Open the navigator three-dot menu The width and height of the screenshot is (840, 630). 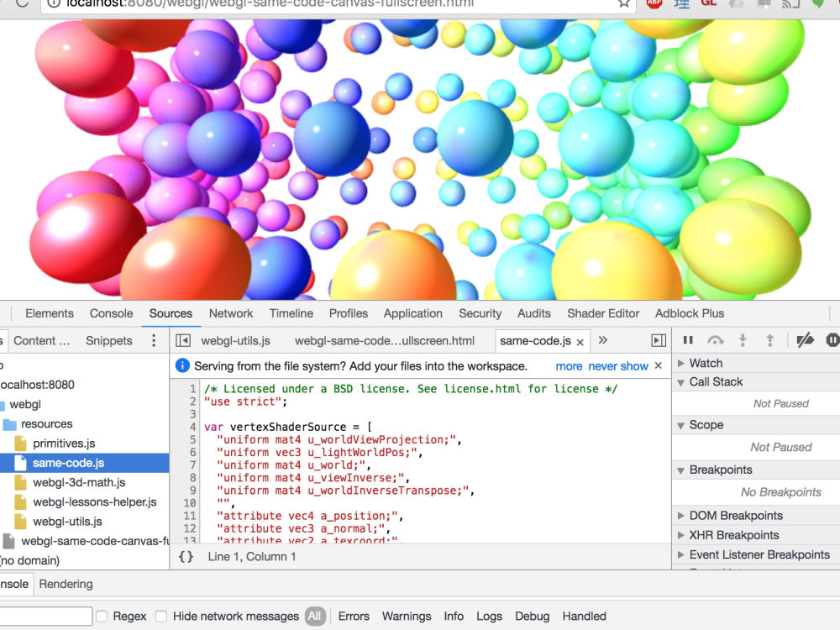[154, 341]
